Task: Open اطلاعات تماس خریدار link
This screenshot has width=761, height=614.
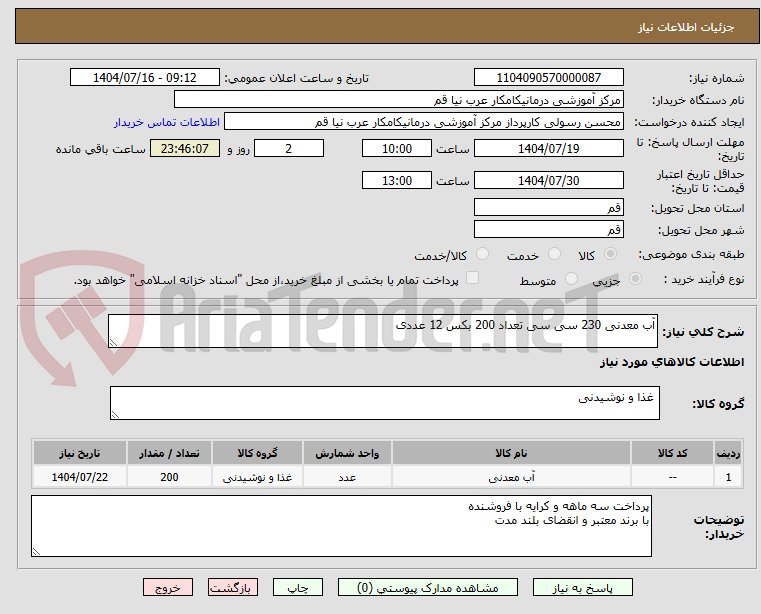Action: [167, 122]
